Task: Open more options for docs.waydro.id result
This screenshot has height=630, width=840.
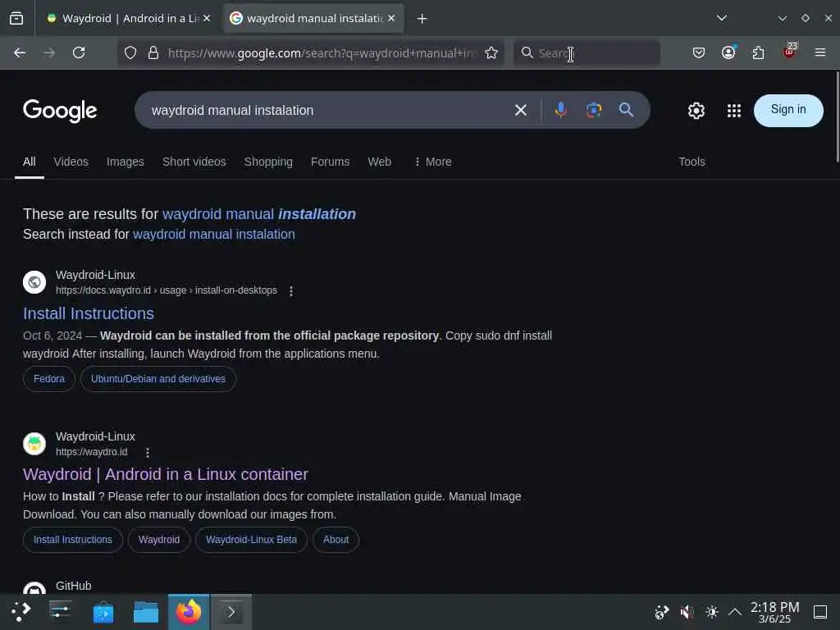Action: [291, 291]
